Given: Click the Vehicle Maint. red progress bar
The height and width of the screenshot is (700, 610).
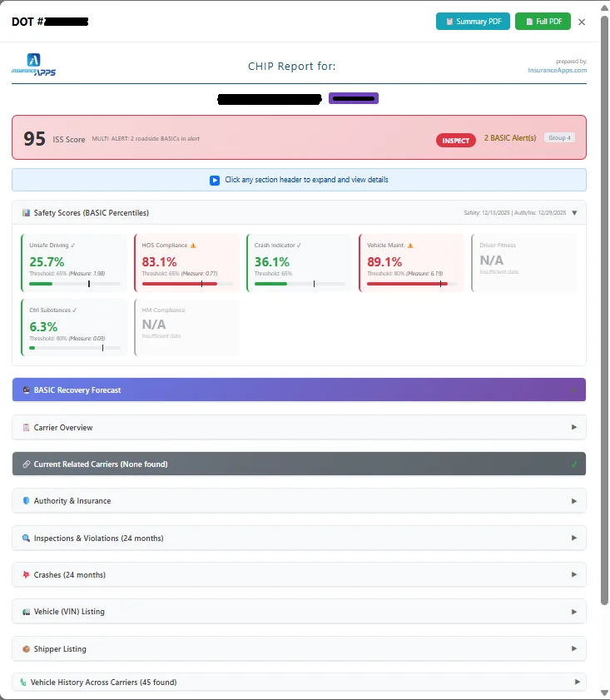Looking at the screenshot, I should [412, 284].
